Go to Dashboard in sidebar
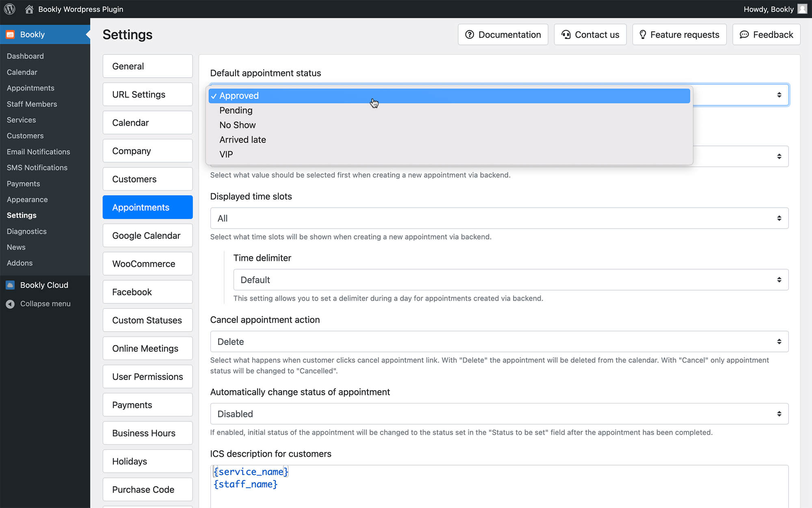This screenshot has width=812, height=508. click(25, 56)
